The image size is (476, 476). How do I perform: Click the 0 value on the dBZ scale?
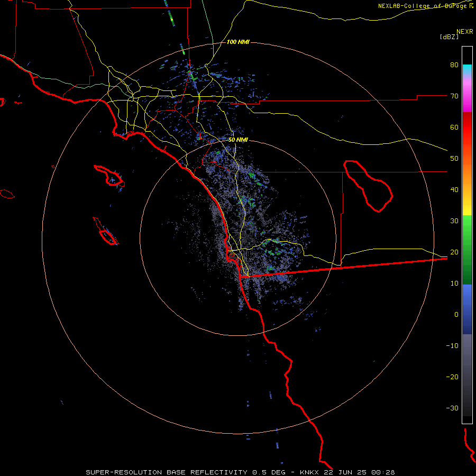456,315
